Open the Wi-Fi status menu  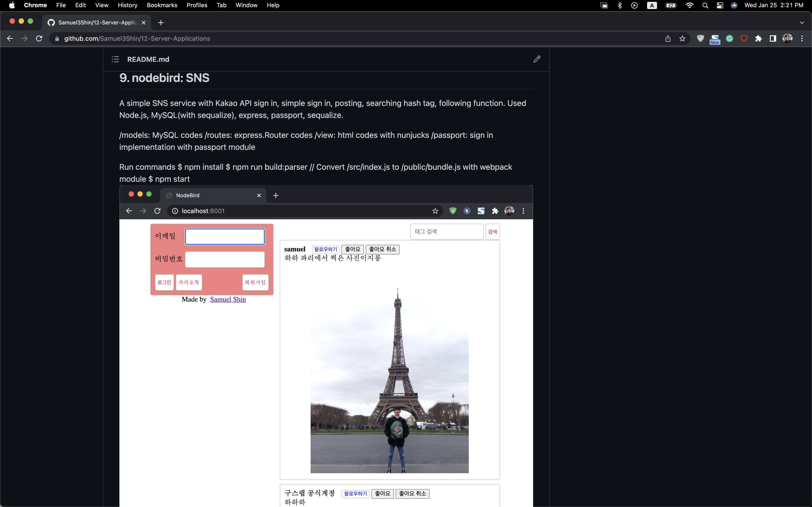689,5
